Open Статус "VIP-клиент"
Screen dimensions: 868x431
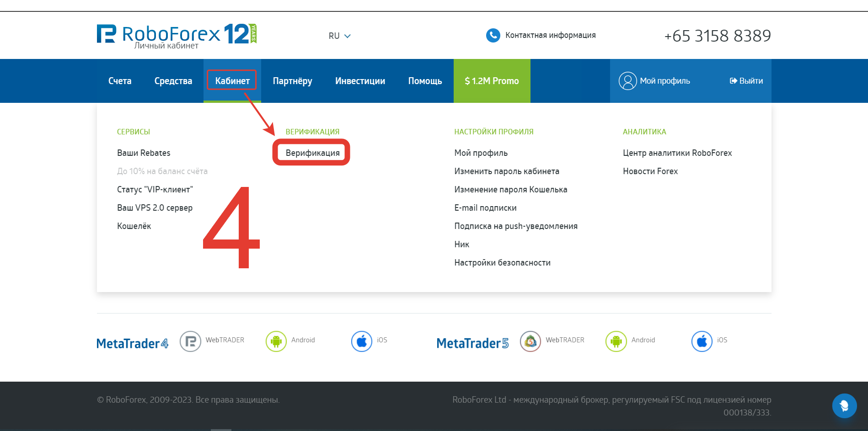155,189
